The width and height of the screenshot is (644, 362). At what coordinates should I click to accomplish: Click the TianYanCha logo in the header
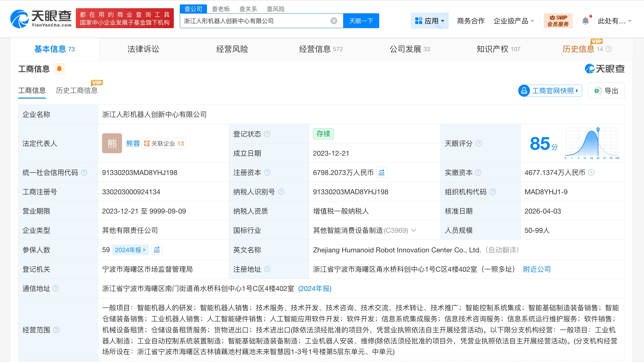coord(41,19)
